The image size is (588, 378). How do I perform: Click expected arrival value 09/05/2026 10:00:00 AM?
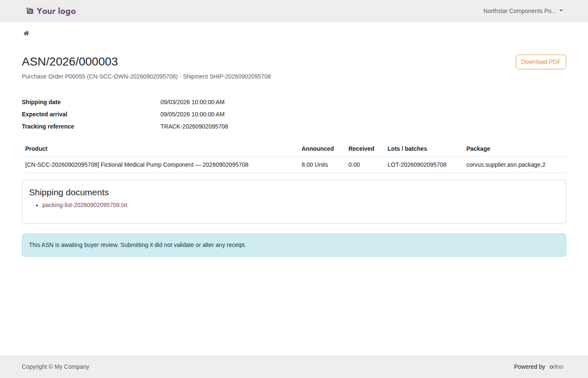click(x=192, y=114)
